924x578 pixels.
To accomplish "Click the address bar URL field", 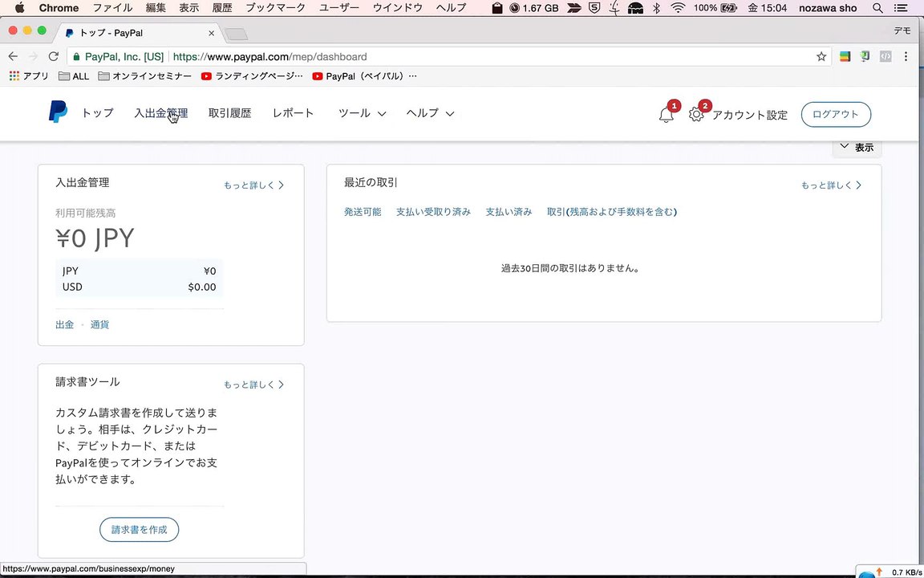I will click(x=448, y=57).
